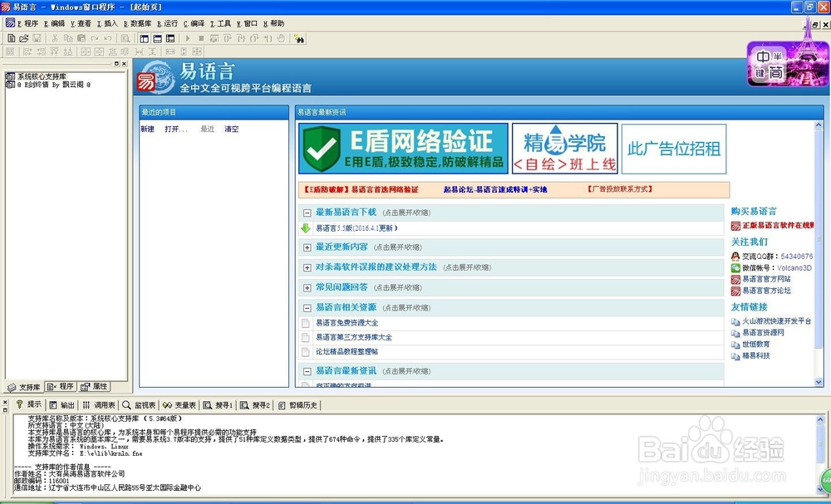Click the Find magnifier toolbar icon
Screen dimensions: 831x504
point(125,38)
